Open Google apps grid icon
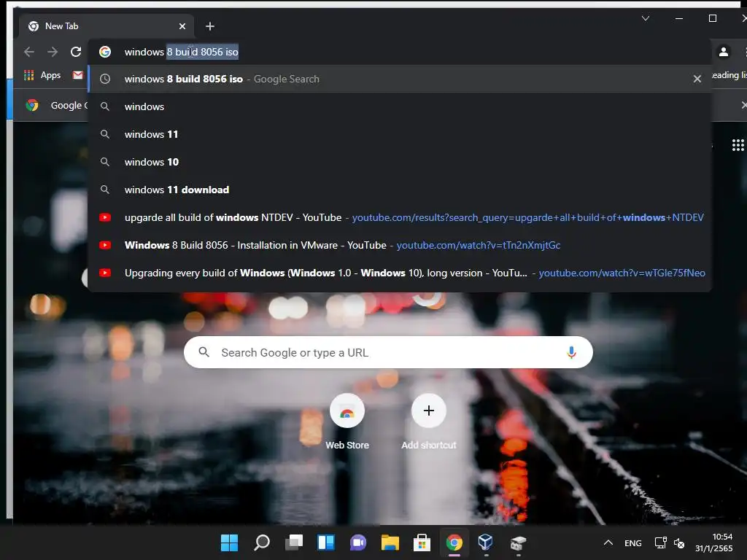This screenshot has width=747, height=560. [x=738, y=145]
